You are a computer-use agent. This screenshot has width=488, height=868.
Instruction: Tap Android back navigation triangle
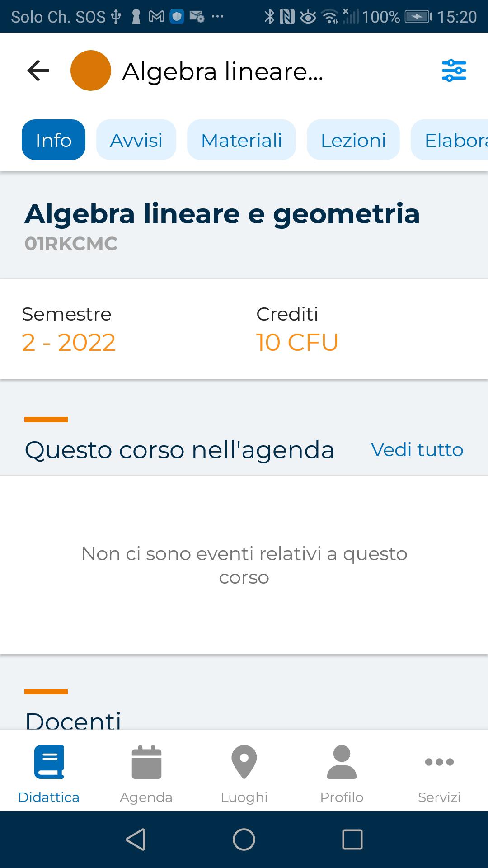pos(136,840)
